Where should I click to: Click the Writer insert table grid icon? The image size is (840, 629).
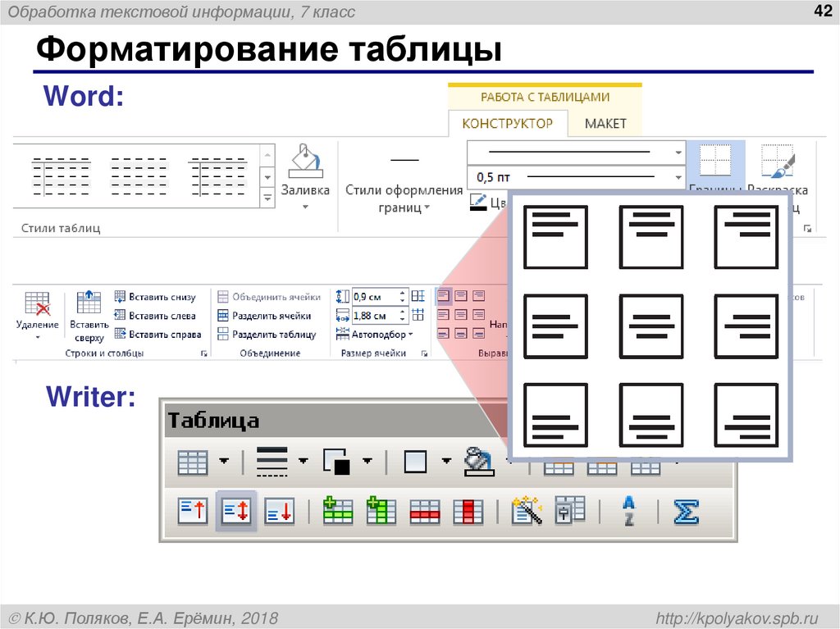pos(192,462)
